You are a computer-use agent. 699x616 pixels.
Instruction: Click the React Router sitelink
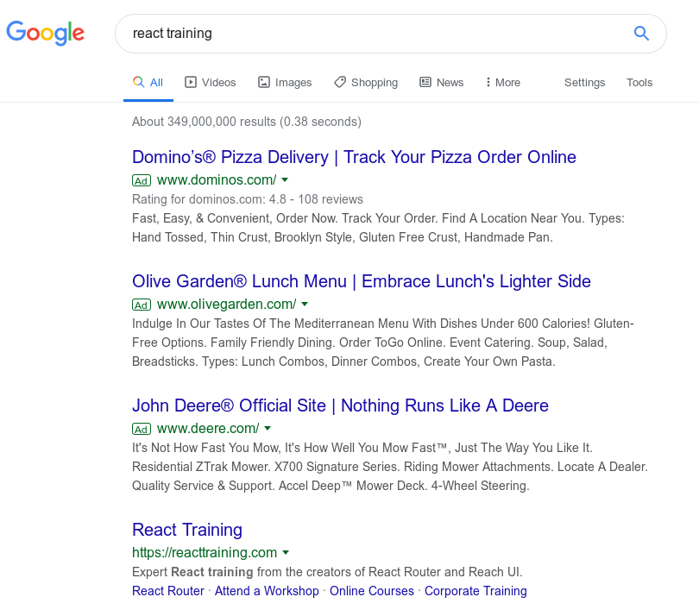point(168,591)
